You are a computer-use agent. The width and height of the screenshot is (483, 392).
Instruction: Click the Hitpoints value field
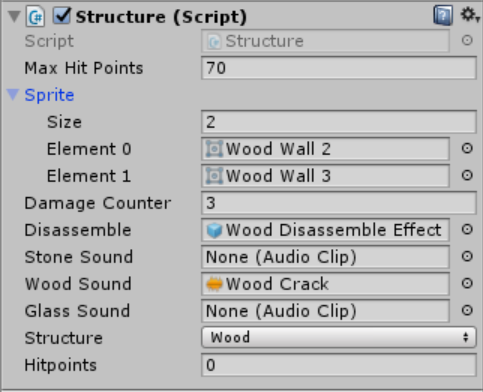pos(339,365)
